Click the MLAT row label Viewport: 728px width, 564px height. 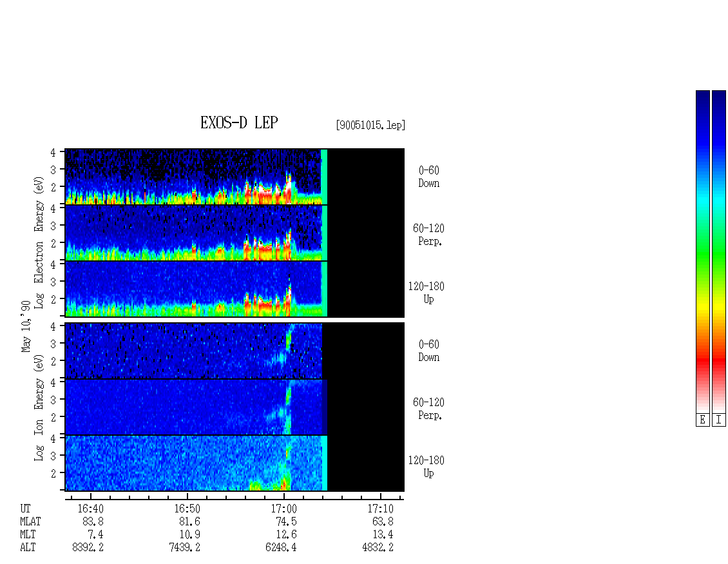31,521
